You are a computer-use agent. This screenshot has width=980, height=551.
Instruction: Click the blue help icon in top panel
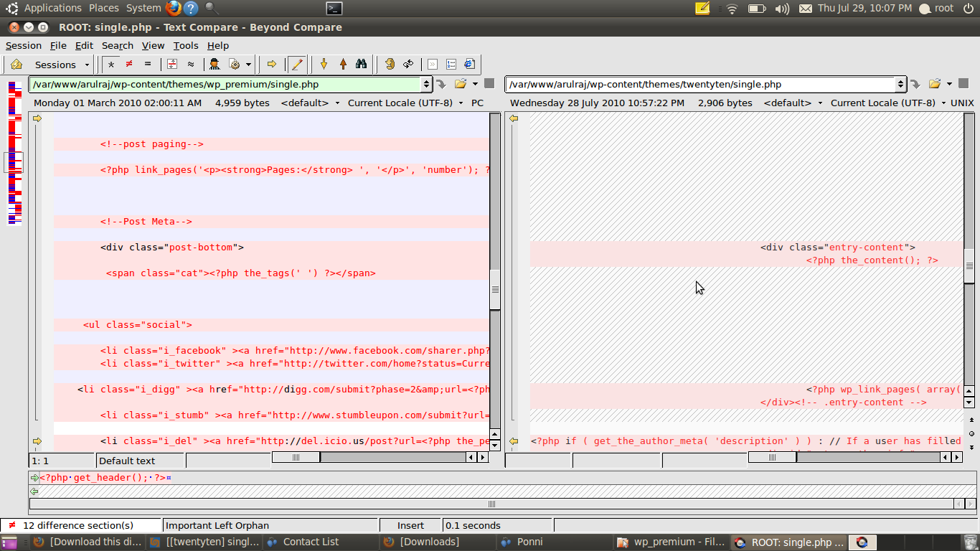[x=191, y=9]
